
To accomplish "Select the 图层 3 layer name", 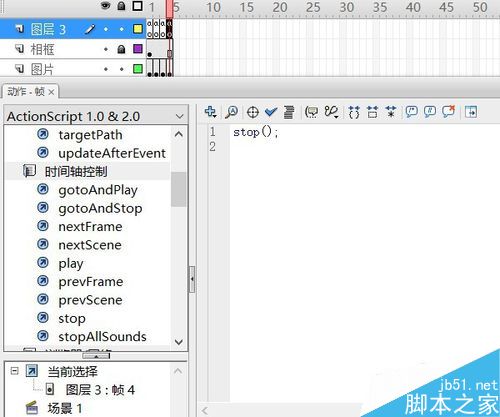I will click(x=48, y=29).
